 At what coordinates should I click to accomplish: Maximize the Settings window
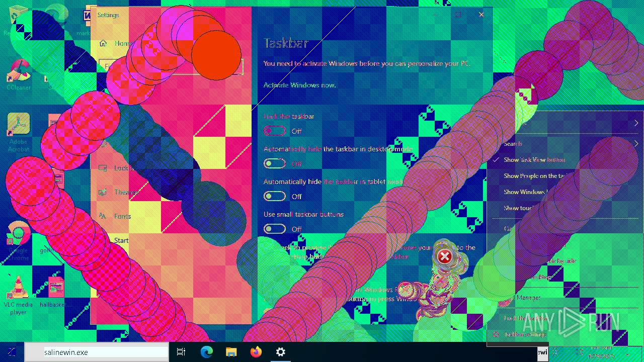pos(458,15)
